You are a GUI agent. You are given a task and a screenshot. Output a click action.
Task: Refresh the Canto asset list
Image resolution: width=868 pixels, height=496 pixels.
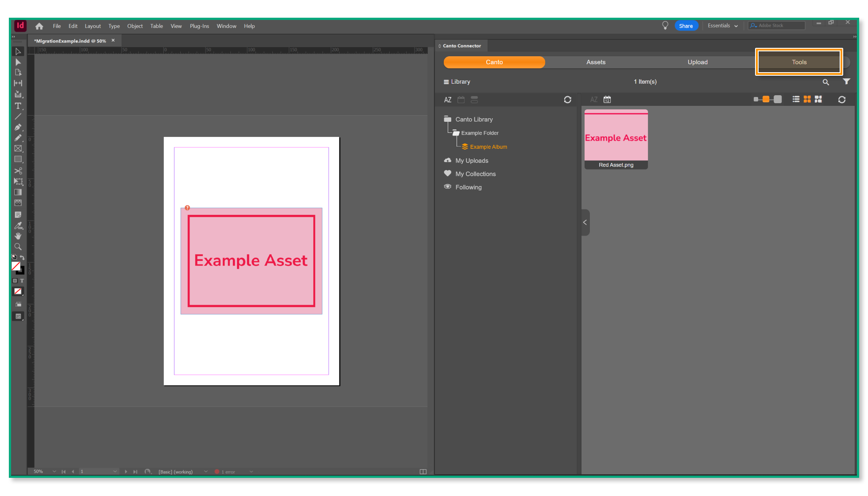tap(841, 99)
